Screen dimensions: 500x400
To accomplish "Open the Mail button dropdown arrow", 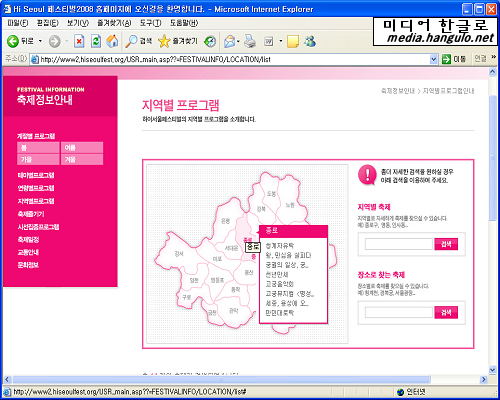I will coord(238,41).
